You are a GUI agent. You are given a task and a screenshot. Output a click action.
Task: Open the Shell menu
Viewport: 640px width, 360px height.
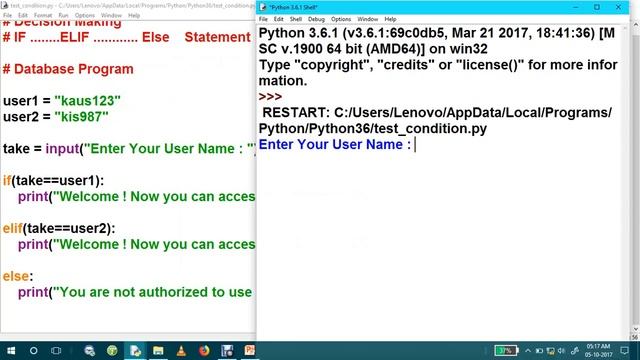point(296,19)
